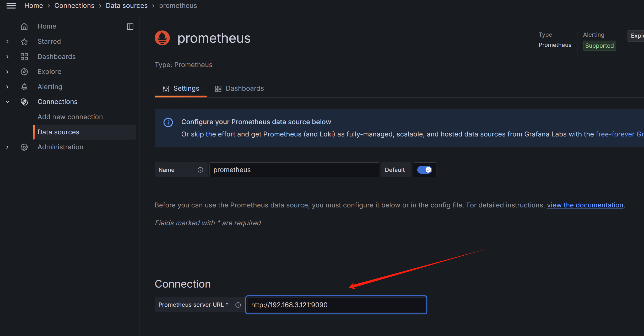Click the Home house icon in sidebar

point(24,26)
